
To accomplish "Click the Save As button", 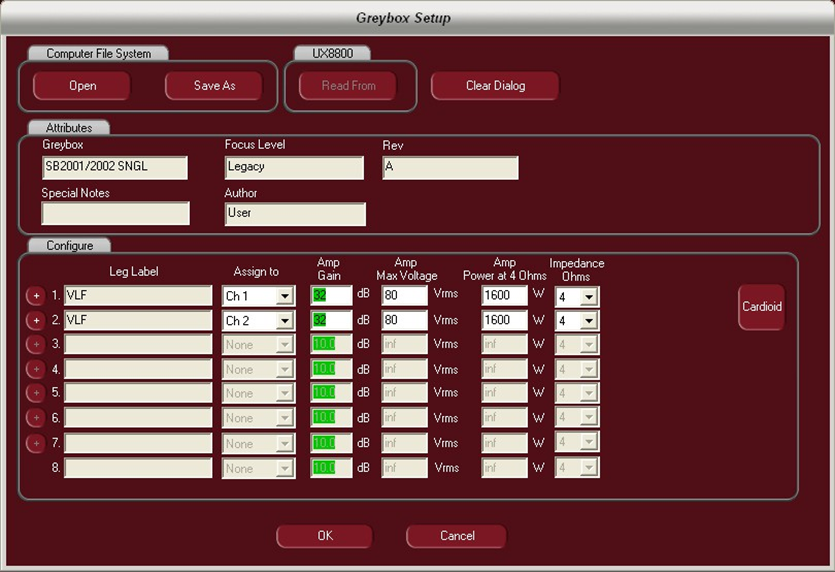I will click(214, 86).
